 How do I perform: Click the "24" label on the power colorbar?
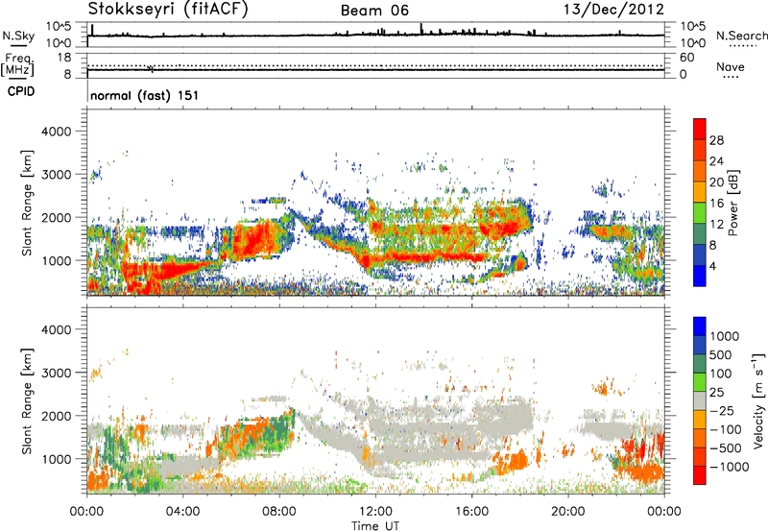(x=716, y=161)
